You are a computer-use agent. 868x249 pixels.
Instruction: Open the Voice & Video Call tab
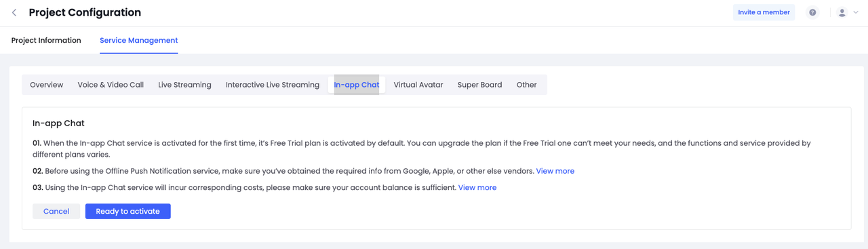click(111, 85)
